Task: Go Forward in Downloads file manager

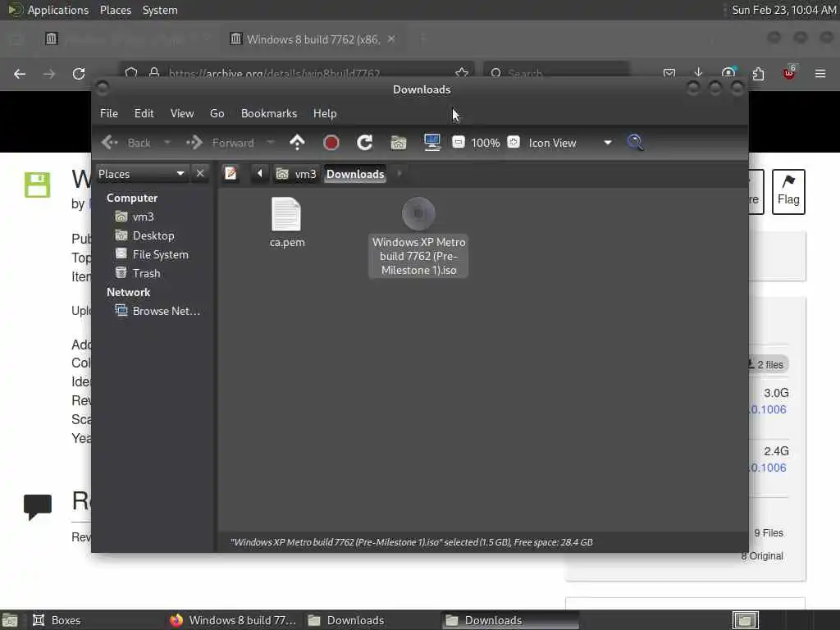Action: 220,143
